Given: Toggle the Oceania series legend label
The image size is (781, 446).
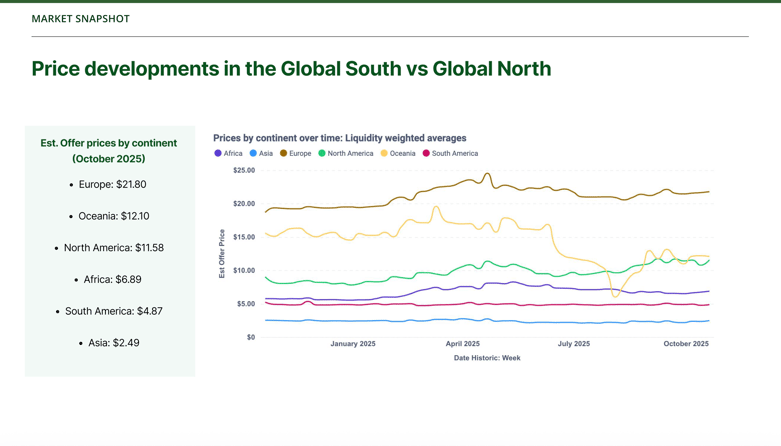Looking at the screenshot, I should click(x=402, y=154).
